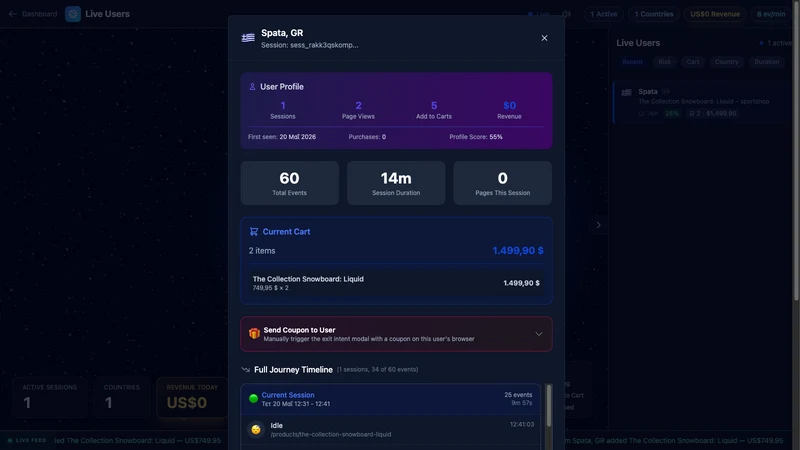Go back with the Dashboard arrow

[12, 14]
